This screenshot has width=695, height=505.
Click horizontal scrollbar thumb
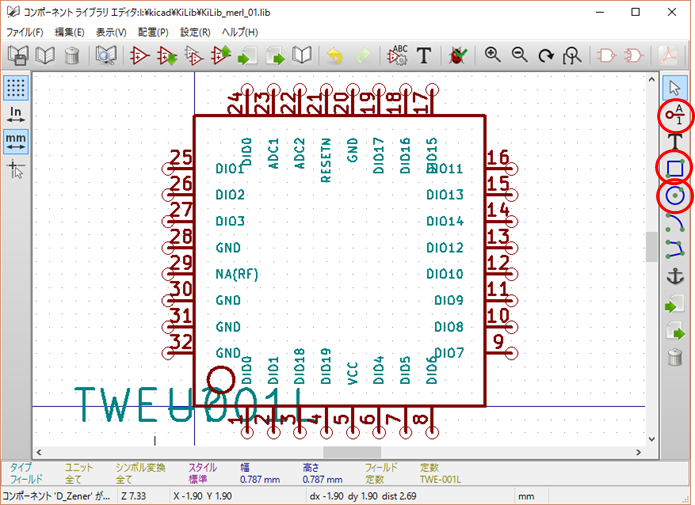[352, 452]
